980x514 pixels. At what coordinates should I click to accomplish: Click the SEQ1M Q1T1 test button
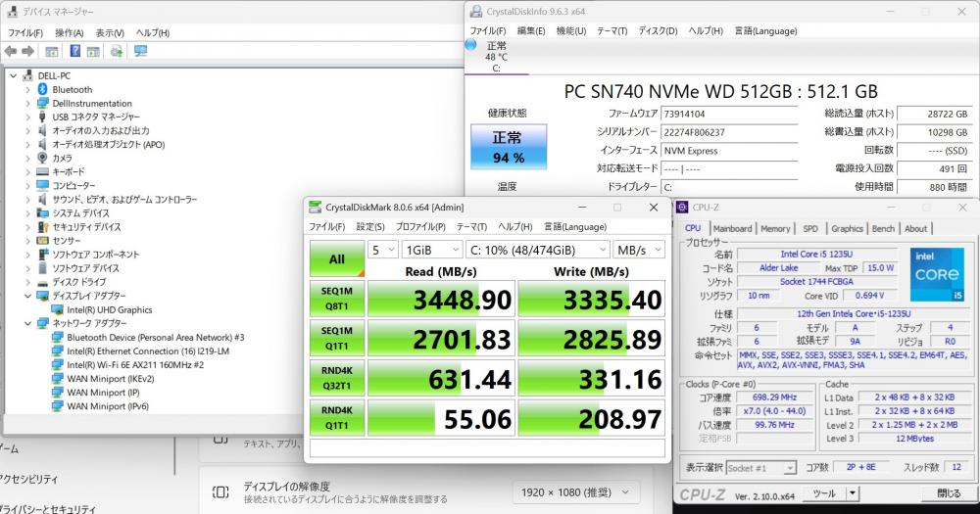[337, 338]
